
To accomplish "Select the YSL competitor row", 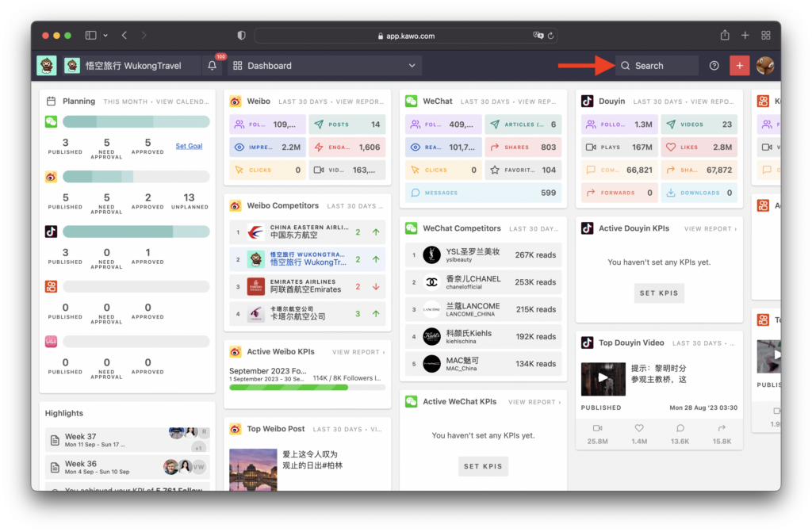I will (x=483, y=255).
